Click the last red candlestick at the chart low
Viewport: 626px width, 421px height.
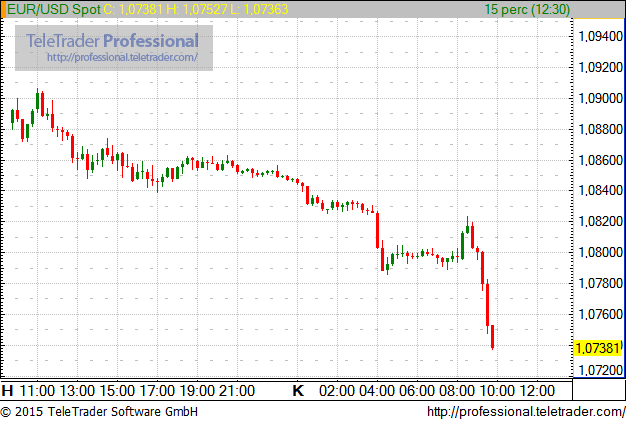click(493, 337)
